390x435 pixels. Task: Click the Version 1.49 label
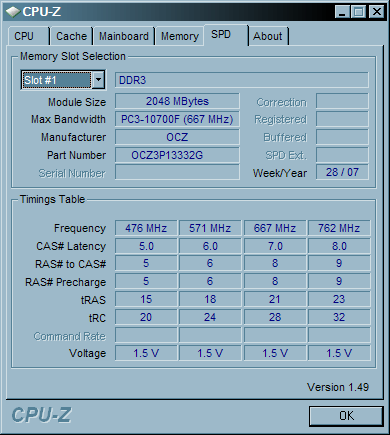click(338, 387)
